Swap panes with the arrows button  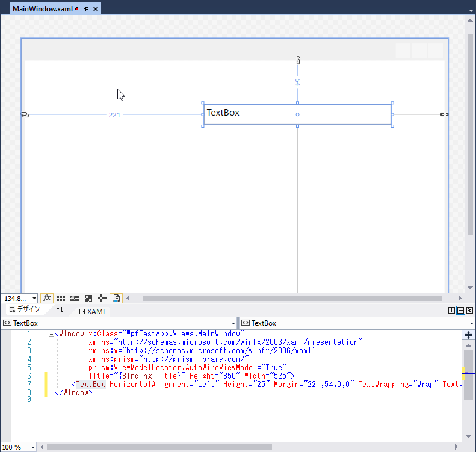pos(60,310)
